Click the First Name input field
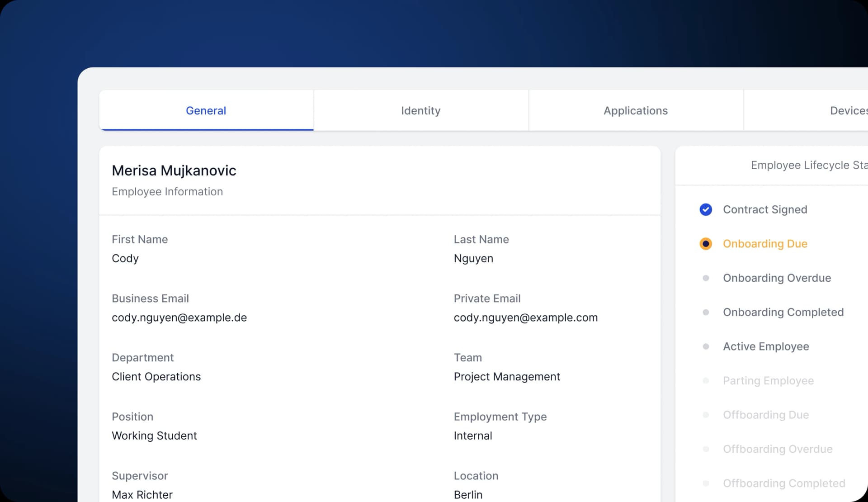 (125, 258)
